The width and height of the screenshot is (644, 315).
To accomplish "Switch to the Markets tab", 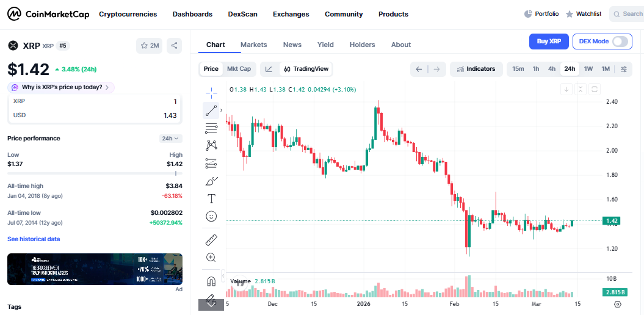I will tap(253, 45).
